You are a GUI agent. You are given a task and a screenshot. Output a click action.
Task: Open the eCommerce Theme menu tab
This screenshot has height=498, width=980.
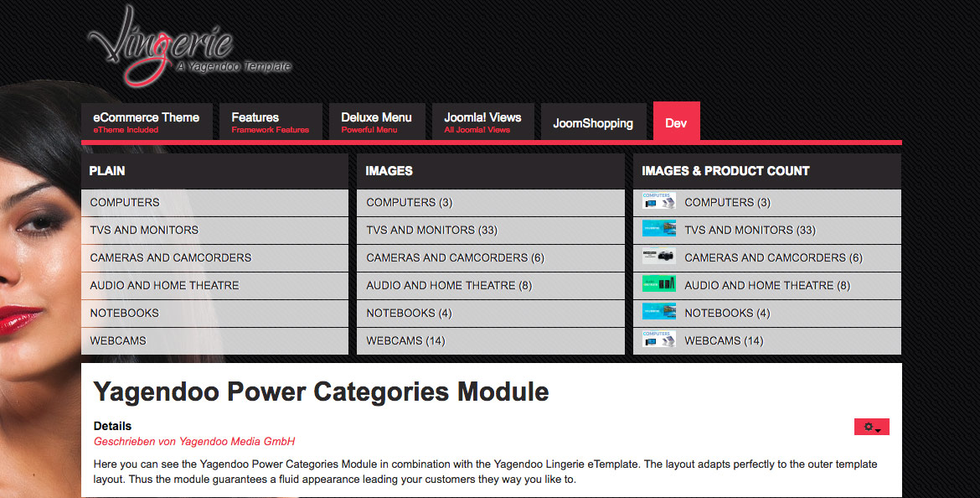click(x=147, y=122)
